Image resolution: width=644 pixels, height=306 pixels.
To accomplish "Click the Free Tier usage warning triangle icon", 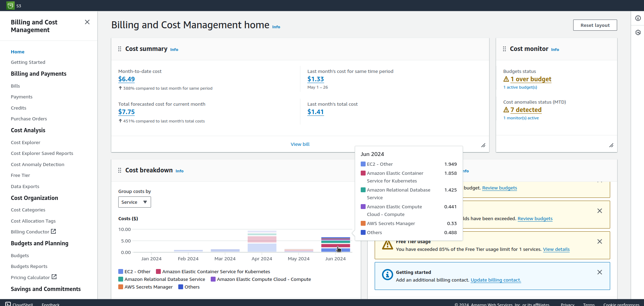I will [x=387, y=245].
